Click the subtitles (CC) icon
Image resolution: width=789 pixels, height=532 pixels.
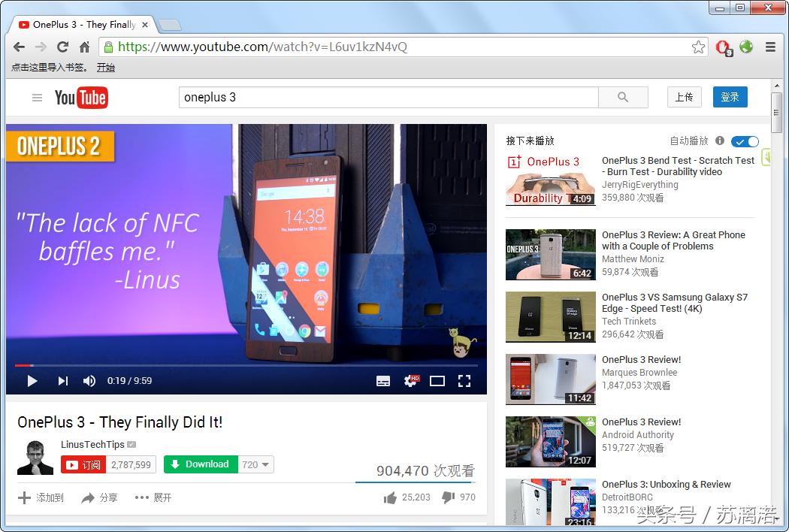point(383,381)
